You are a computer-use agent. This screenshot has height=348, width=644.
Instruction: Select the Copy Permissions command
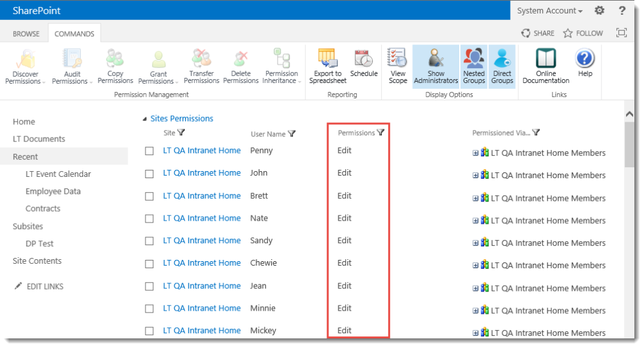[x=115, y=66]
